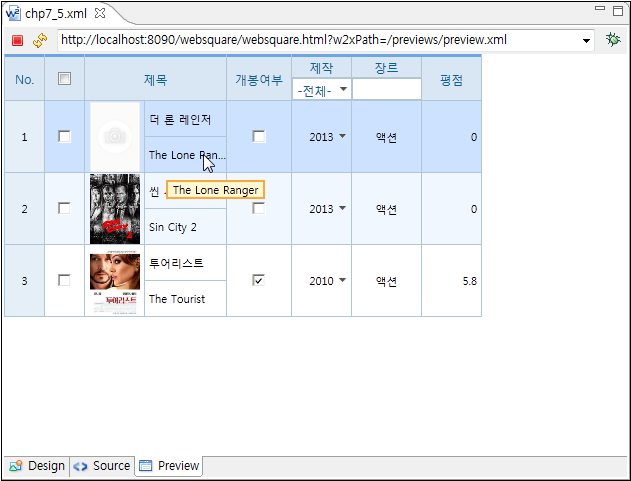Viewport: 631px width, 481px height.
Task: Click the red stop icon in toolbar
Action: [17, 41]
